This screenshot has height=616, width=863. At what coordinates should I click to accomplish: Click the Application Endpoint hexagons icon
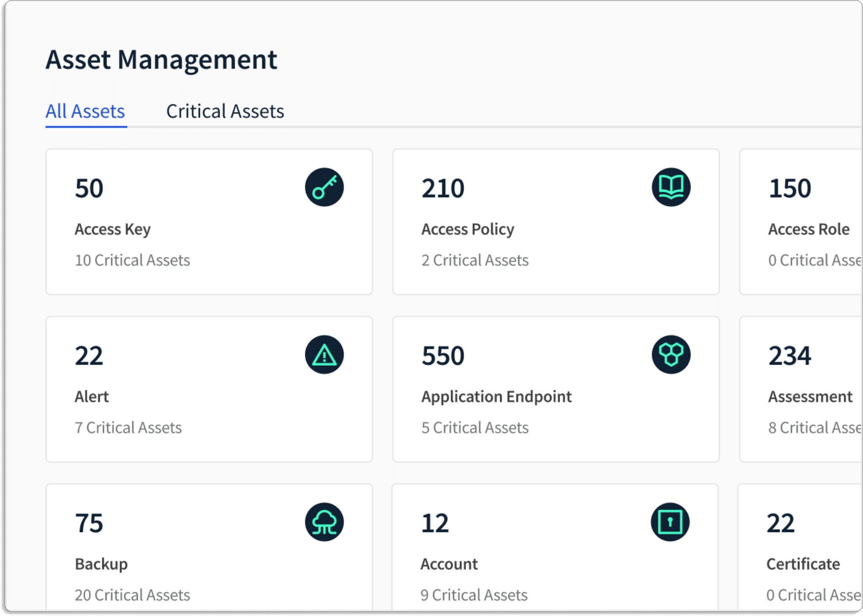point(671,355)
